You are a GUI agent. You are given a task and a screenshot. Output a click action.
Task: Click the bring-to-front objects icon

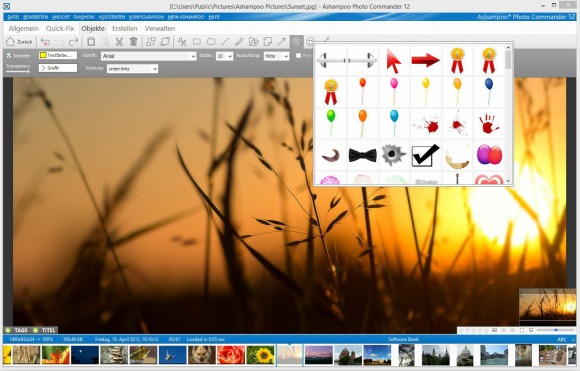pyautogui.click(x=151, y=42)
